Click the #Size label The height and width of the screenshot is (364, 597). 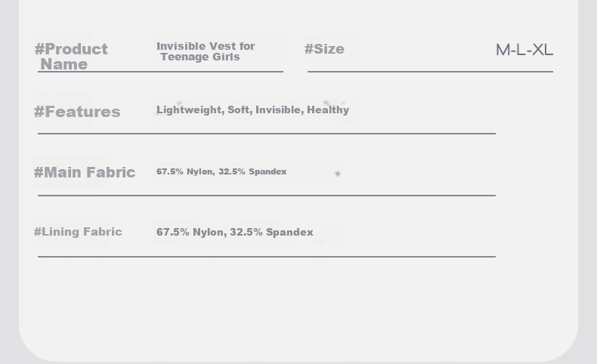[x=324, y=49]
